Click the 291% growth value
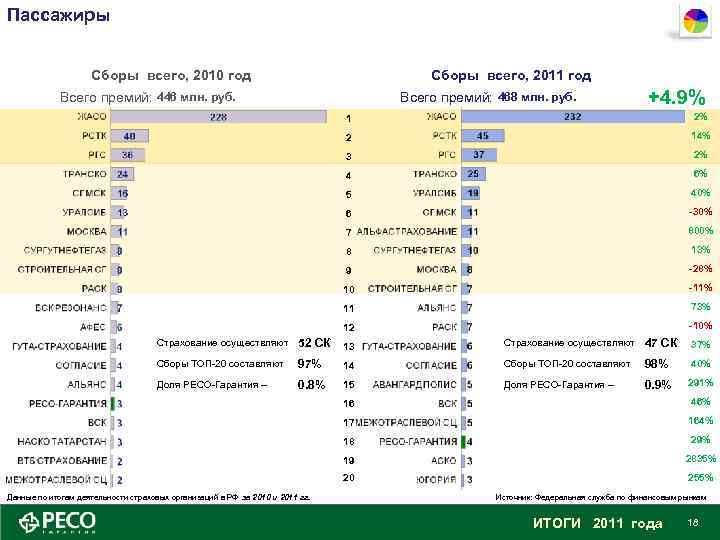 coord(700,382)
